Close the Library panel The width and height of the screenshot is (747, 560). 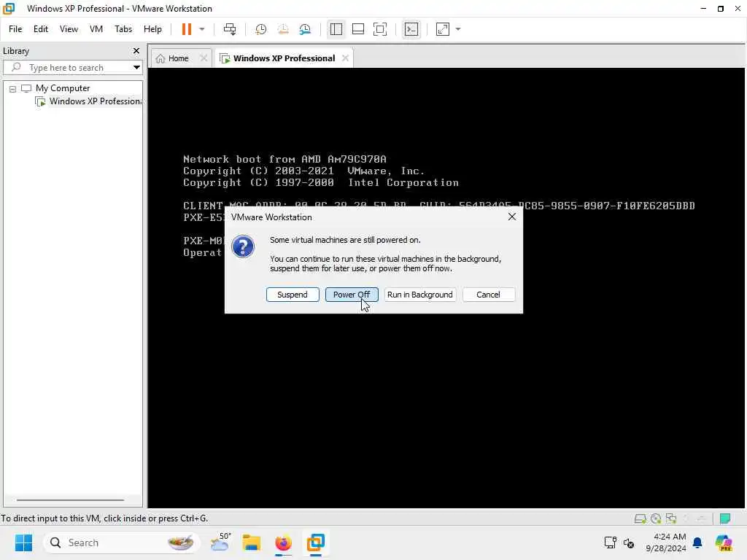pos(136,50)
